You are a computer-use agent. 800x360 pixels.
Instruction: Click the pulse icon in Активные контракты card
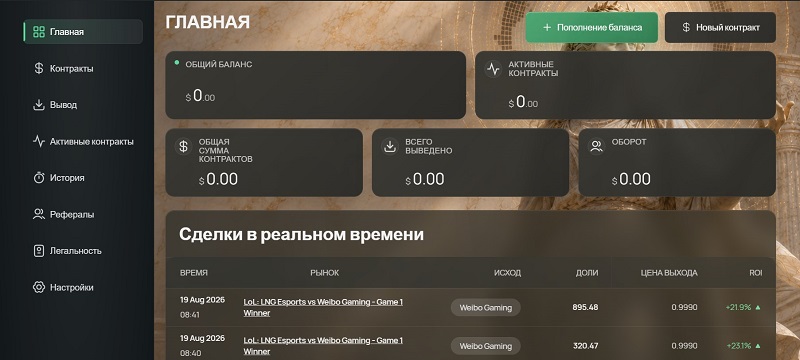[493, 69]
